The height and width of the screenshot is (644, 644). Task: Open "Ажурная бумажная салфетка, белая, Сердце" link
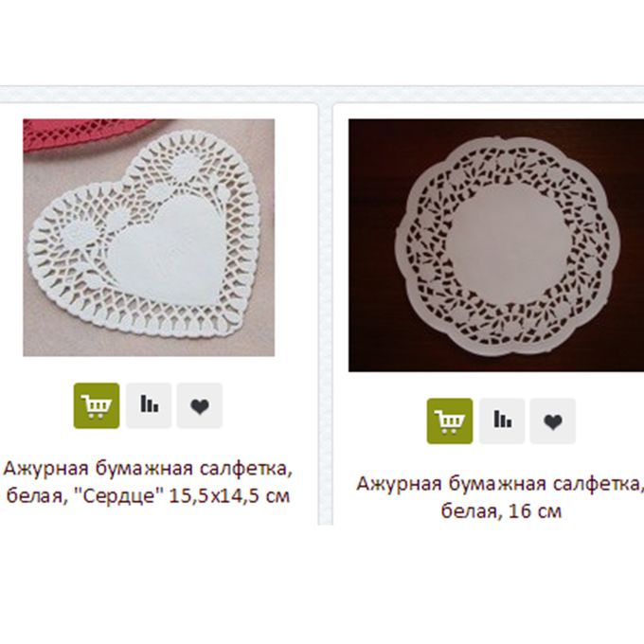[148, 482]
